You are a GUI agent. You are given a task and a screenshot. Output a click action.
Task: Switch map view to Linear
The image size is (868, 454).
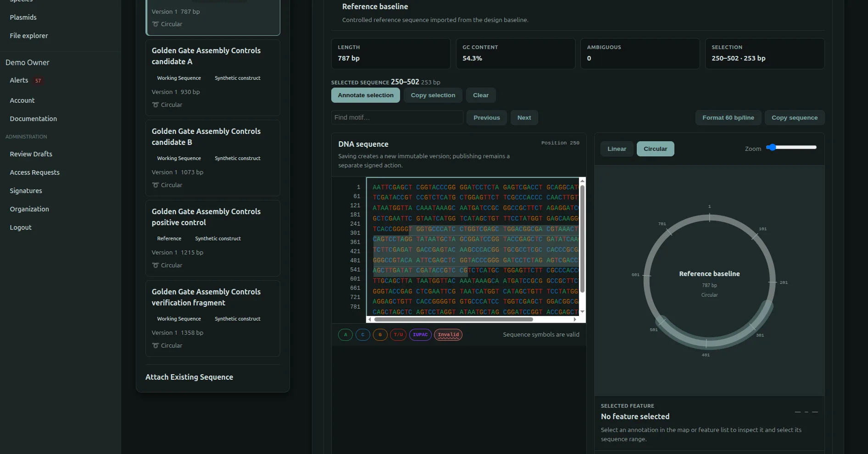click(617, 149)
